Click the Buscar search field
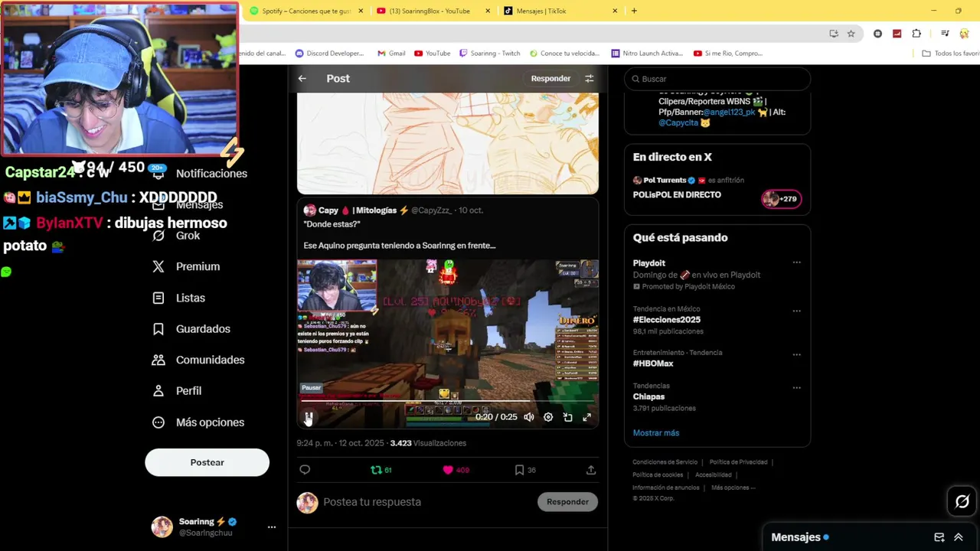 [x=717, y=79]
